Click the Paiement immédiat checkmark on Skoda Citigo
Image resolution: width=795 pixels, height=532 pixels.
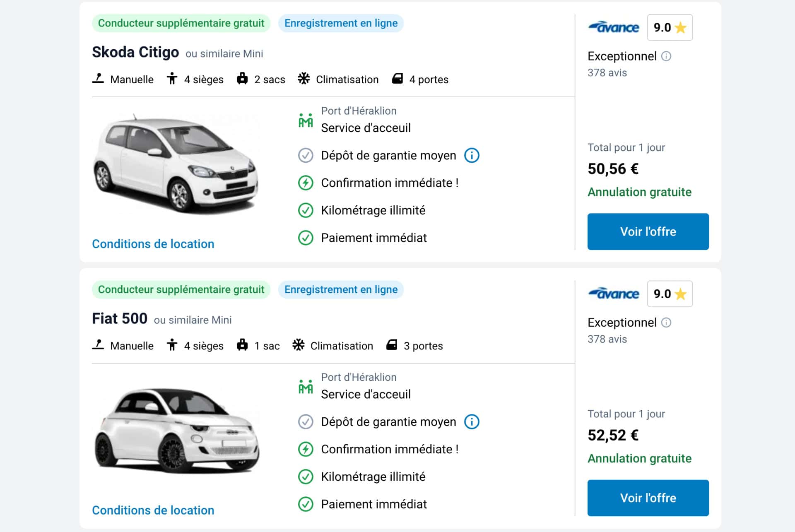coord(306,237)
